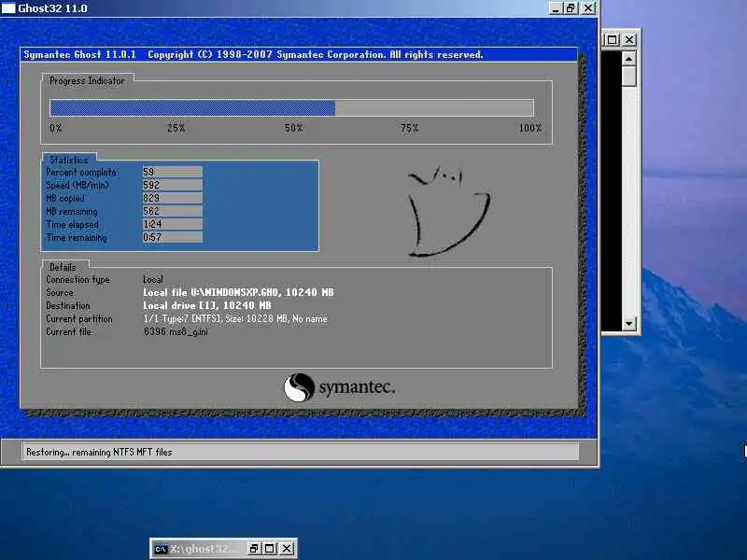The width and height of the screenshot is (747, 560).
Task: Click the Ghost32 11.0 title bar system icon
Action: [8, 7]
